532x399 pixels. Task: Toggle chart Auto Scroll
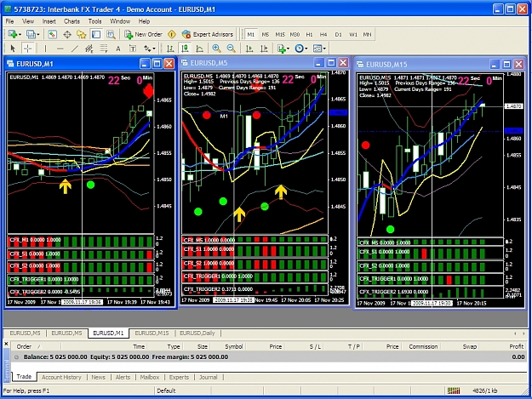click(249, 48)
